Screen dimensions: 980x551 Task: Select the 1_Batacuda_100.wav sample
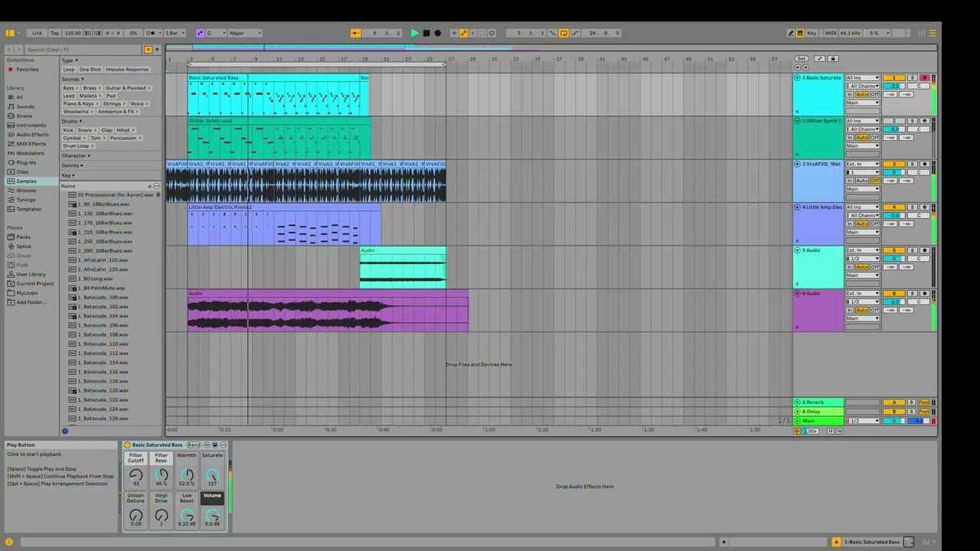103,298
